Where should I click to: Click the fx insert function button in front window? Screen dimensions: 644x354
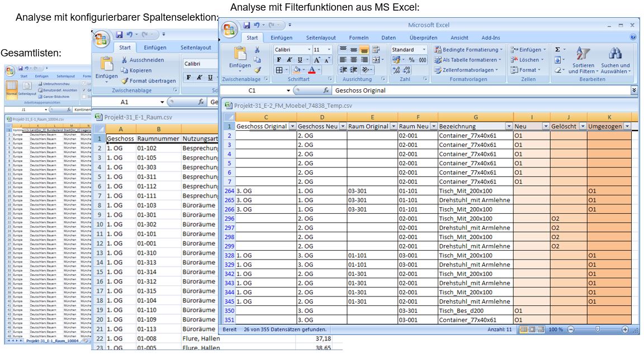pos(326,90)
